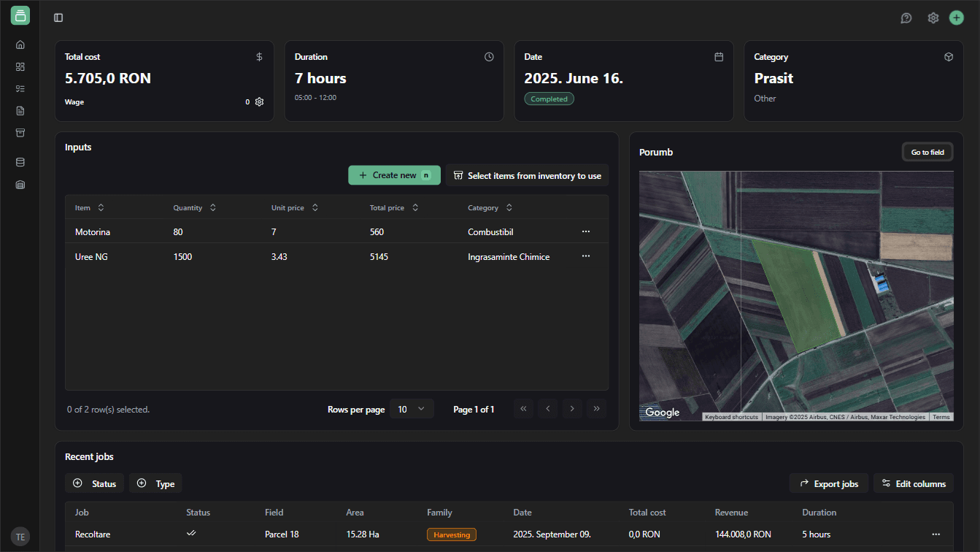980x552 pixels.
Task: Open the help chat bubble icon
Action: [x=906, y=18]
